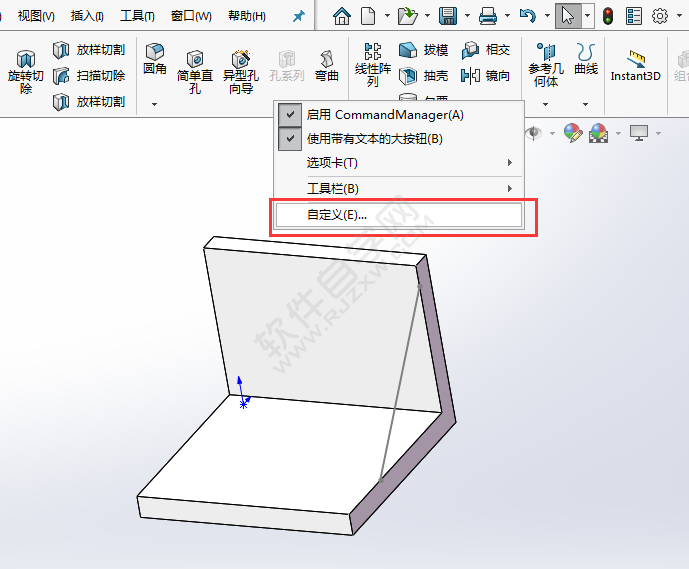The image size is (689, 569).
Task: Select the first 放样切割 lofted cut tool
Action: point(89,50)
